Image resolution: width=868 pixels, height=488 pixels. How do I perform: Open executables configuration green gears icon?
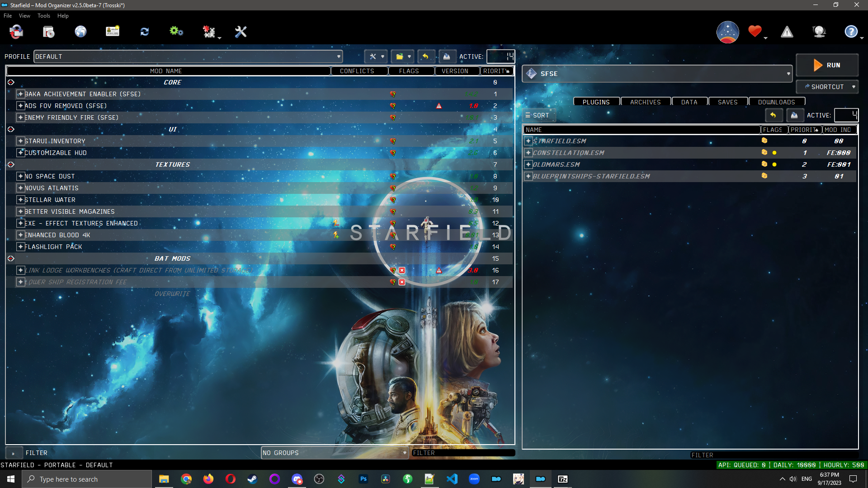176,32
